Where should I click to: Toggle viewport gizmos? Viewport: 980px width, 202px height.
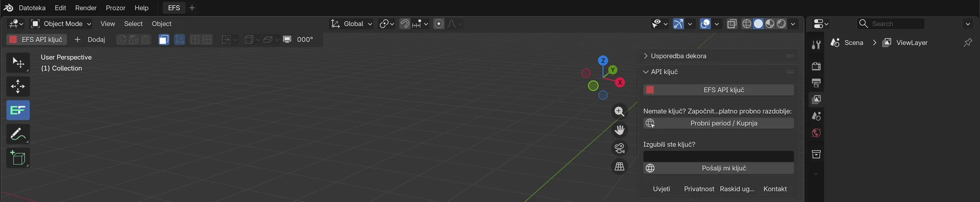(x=678, y=24)
